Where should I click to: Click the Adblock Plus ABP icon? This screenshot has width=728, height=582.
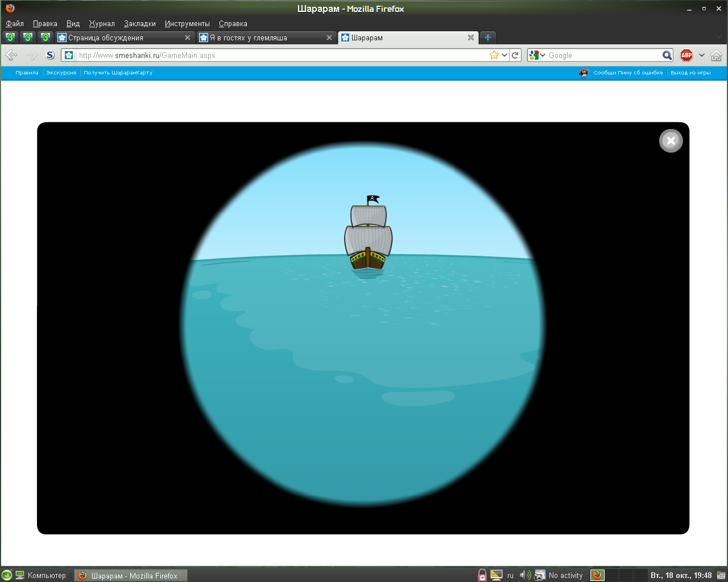coord(686,55)
